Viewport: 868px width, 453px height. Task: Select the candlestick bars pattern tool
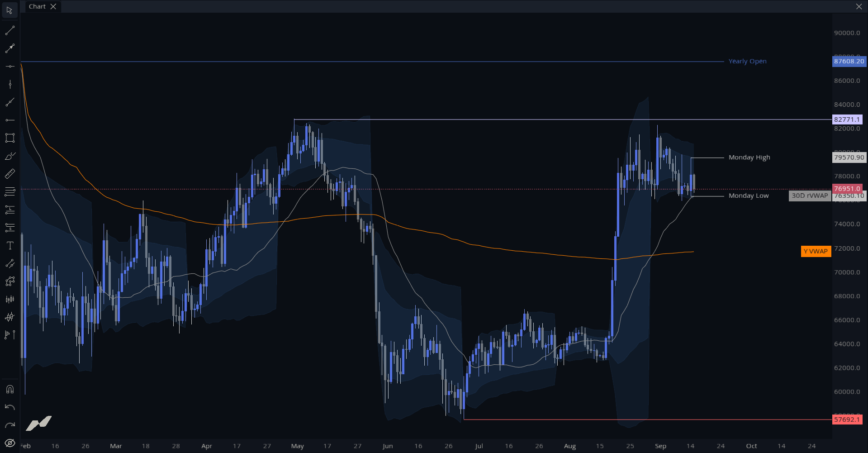tap(9, 299)
